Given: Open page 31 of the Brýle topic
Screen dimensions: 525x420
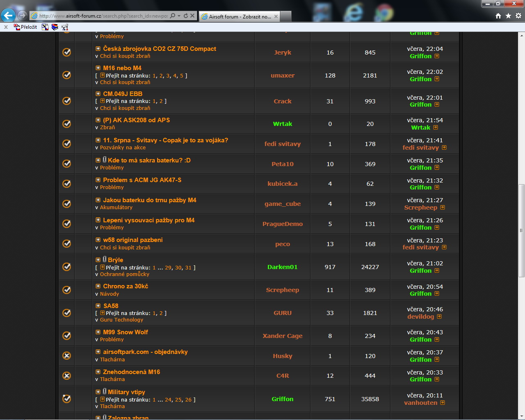Looking at the screenshot, I should pyautogui.click(x=188, y=267).
